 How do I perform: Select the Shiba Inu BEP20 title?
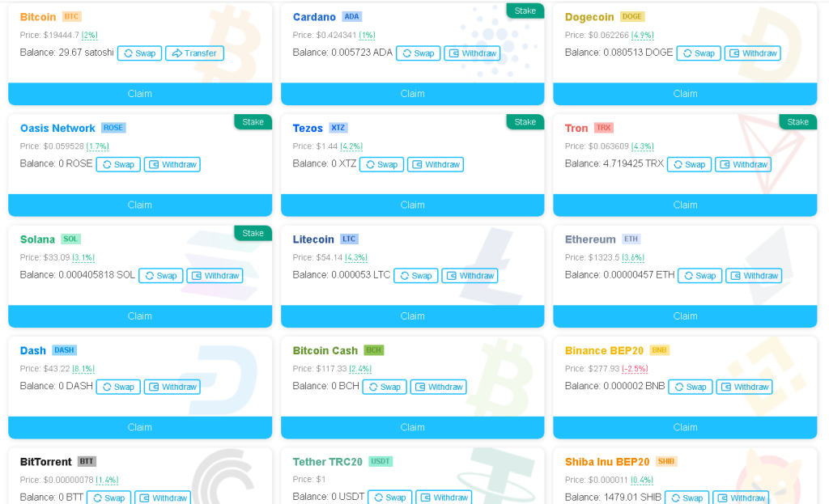point(607,462)
